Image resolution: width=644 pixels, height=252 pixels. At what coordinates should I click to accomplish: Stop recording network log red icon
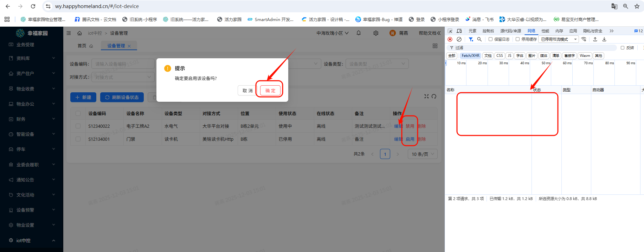click(x=450, y=39)
